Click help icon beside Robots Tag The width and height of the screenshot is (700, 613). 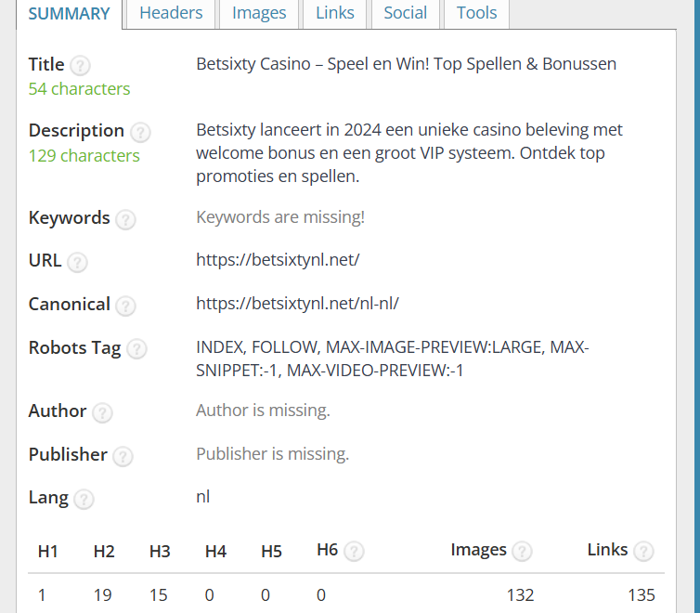coord(136,349)
